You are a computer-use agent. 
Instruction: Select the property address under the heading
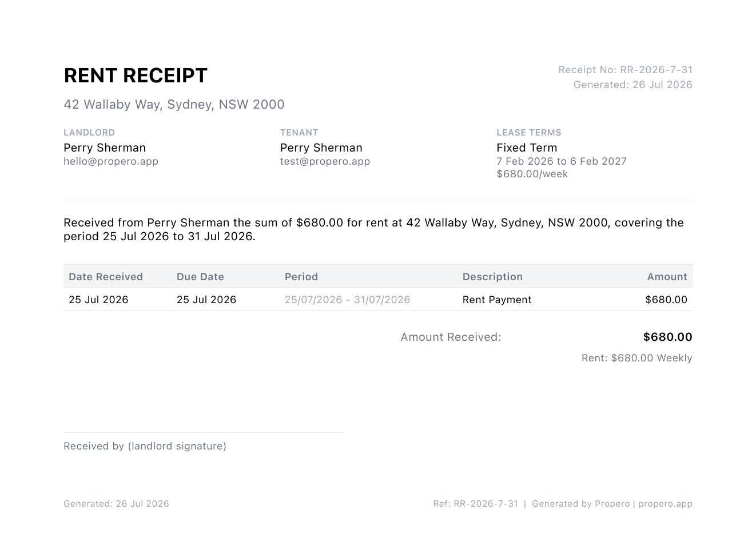tap(174, 105)
